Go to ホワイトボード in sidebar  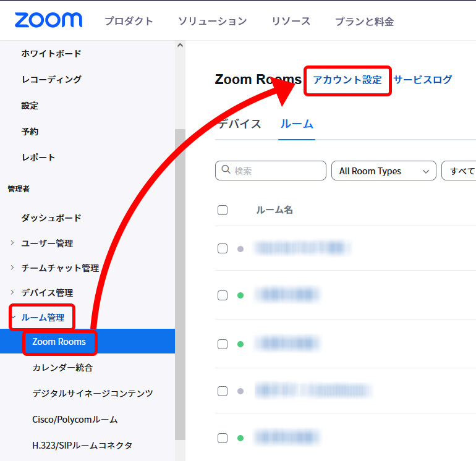pos(51,53)
